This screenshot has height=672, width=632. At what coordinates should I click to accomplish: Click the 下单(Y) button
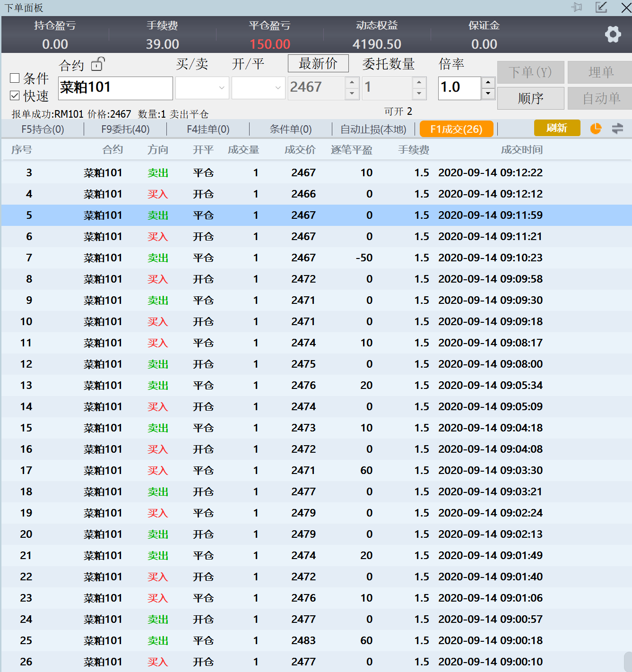530,72
